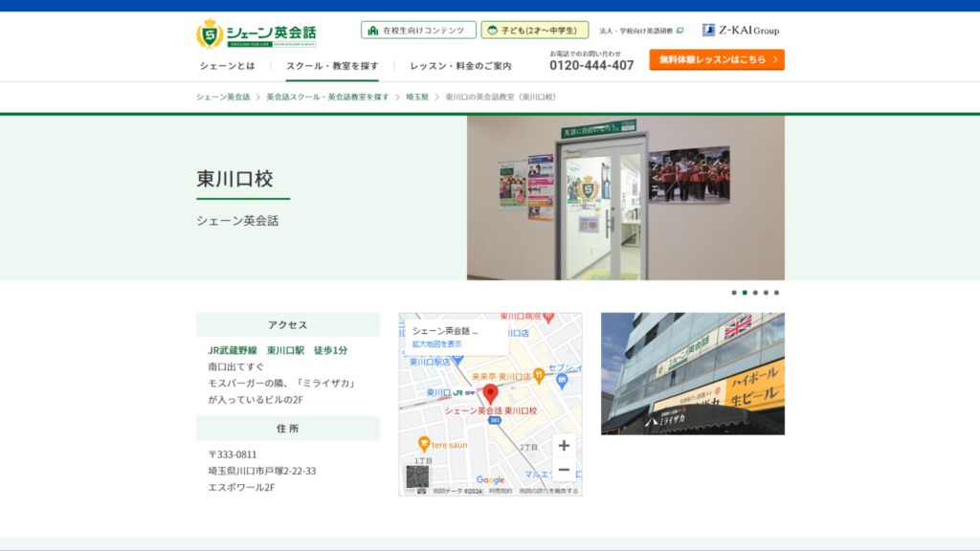Click the シェーン英会話 breadcrumb link
Screen dimensions: 980x551
click(223, 97)
